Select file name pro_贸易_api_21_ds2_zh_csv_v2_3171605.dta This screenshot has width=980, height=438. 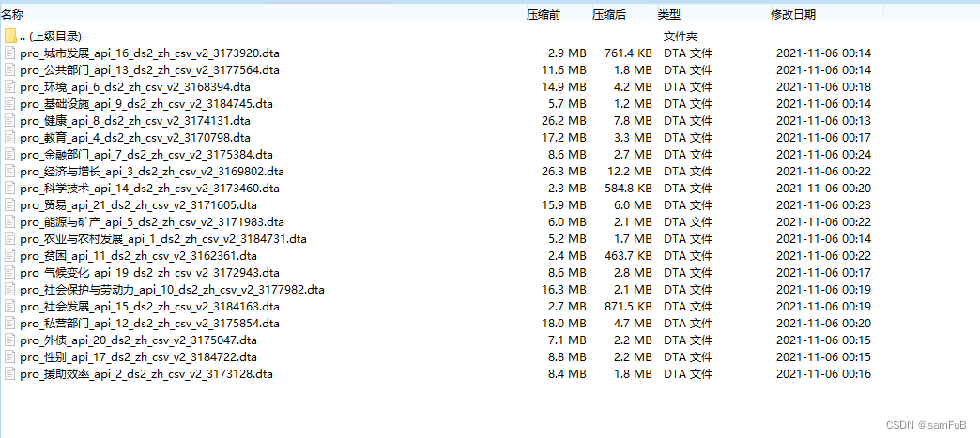point(141,205)
